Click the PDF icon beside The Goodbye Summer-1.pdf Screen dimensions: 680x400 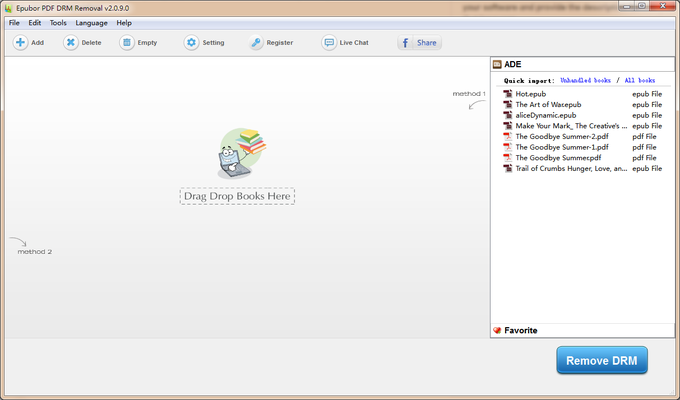[507, 147]
